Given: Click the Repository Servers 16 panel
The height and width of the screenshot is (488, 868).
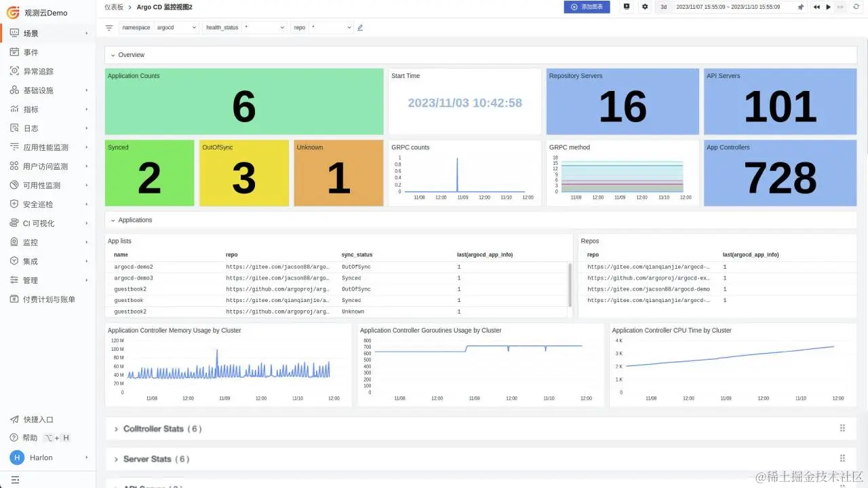Looking at the screenshot, I should pyautogui.click(x=623, y=102).
